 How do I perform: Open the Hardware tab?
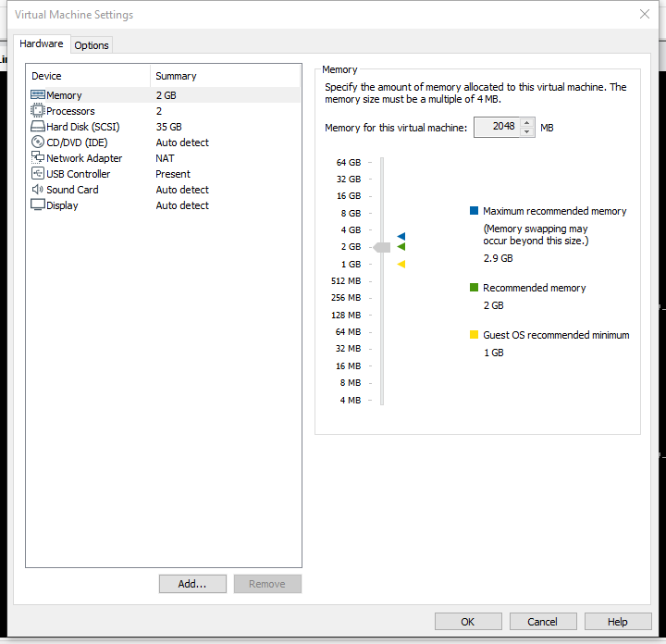coord(42,44)
